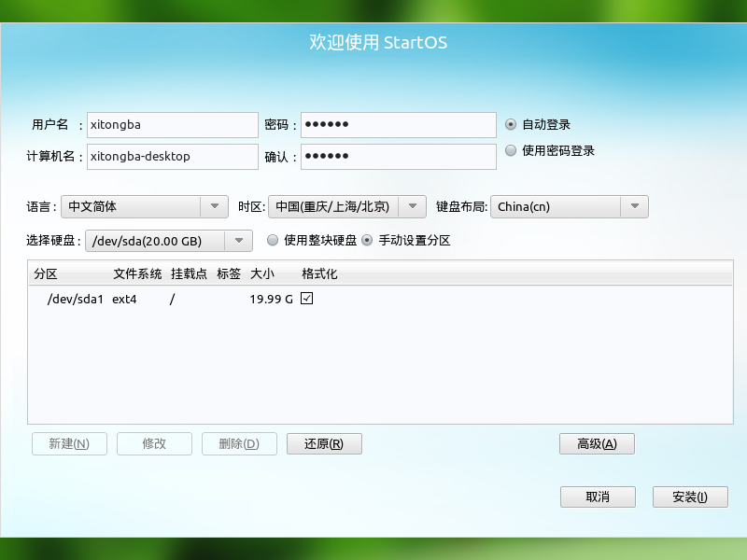The image size is (747, 560).
Task: Open the 键盘布局 China(cn) dropdown
Action: 570,206
